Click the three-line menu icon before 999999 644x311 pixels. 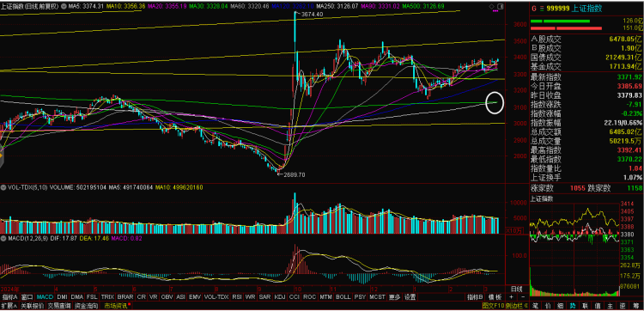coord(542,8)
